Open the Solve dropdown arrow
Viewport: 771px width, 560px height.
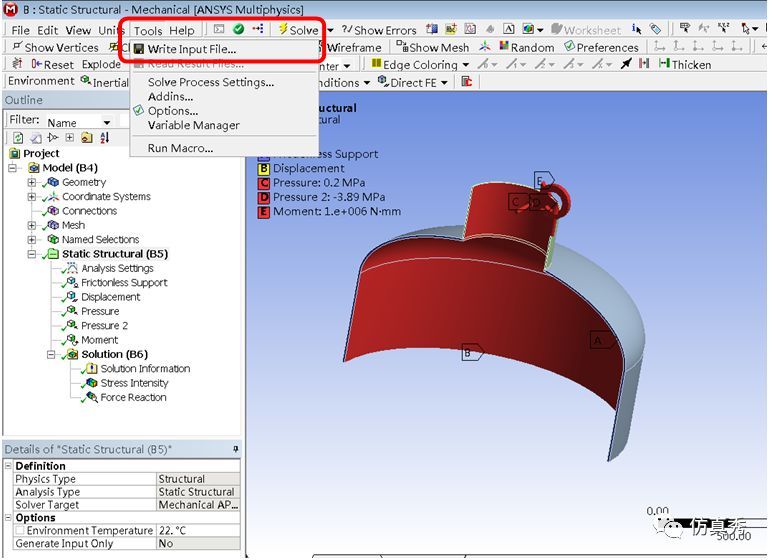tap(330, 30)
